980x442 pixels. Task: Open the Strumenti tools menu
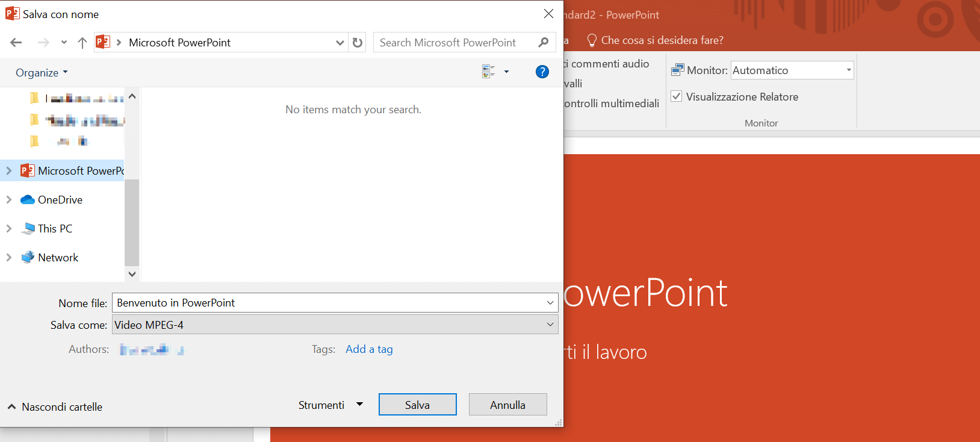(330, 405)
